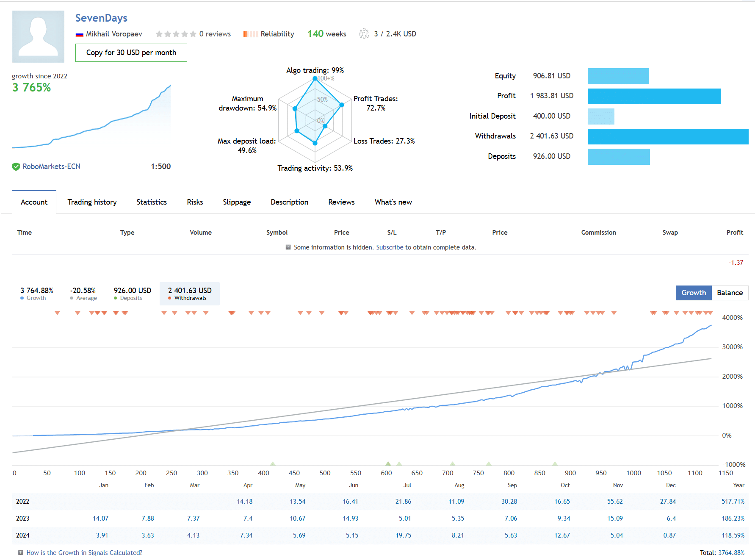Click the info icon before 'Some information is hidden'

point(288,247)
